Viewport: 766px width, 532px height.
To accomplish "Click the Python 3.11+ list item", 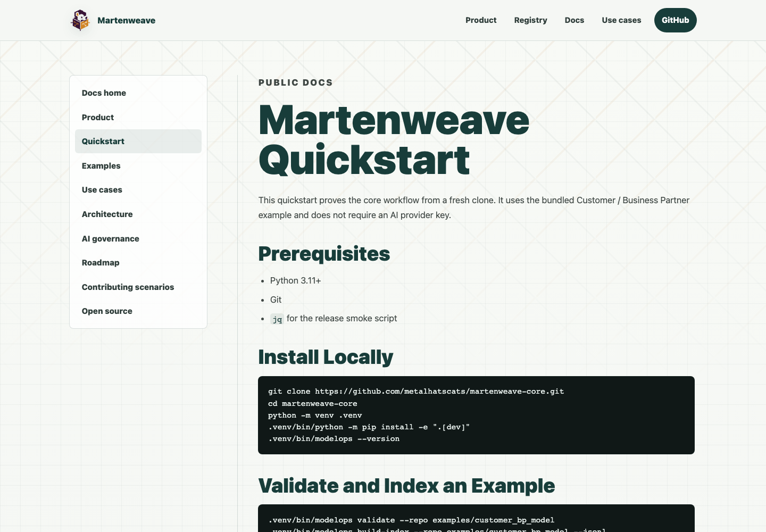I will 295,280.
